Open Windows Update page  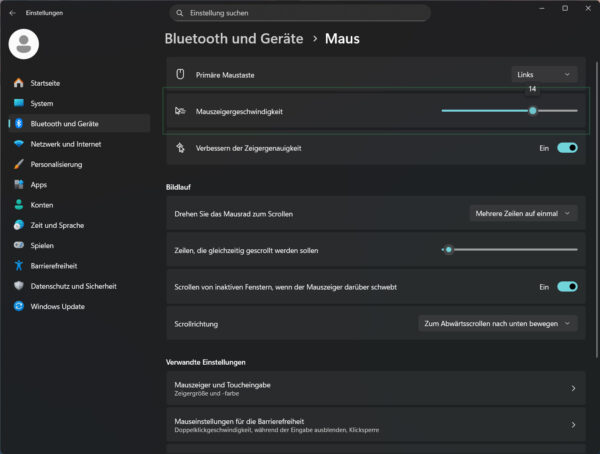(x=79, y=306)
